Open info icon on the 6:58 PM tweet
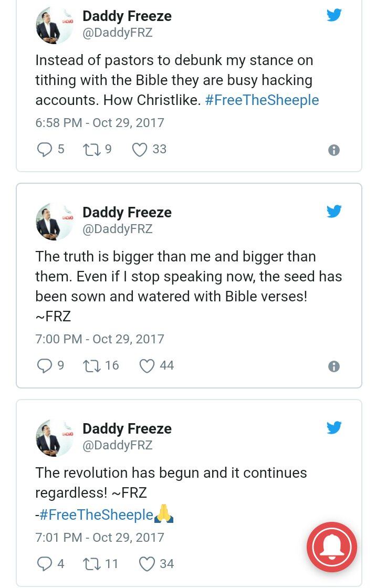Viewport: 376px width, 588px height. (x=334, y=150)
